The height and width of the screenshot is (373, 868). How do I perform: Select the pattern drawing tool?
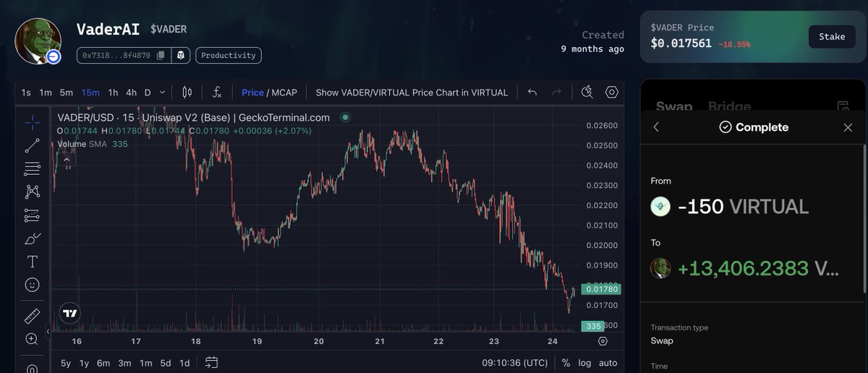click(x=32, y=192)
